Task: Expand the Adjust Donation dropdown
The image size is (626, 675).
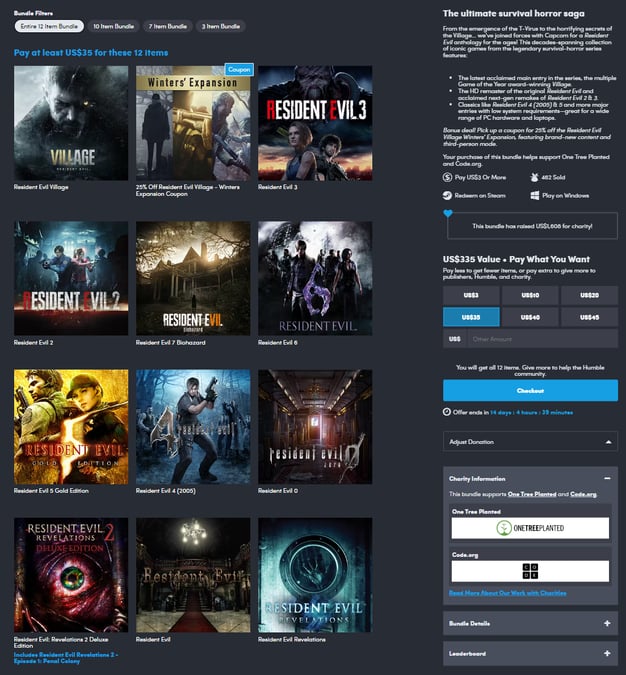Action: click(530, 442)
